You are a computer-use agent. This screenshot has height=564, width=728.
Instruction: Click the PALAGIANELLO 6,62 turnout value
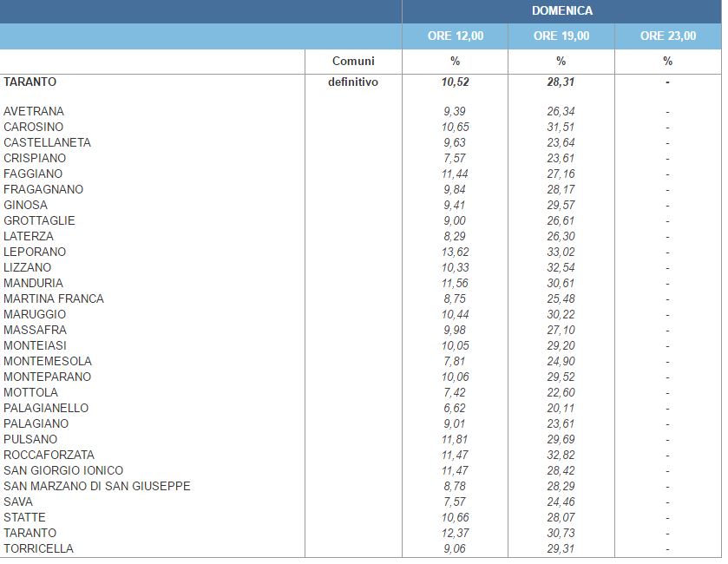[456, 409]
